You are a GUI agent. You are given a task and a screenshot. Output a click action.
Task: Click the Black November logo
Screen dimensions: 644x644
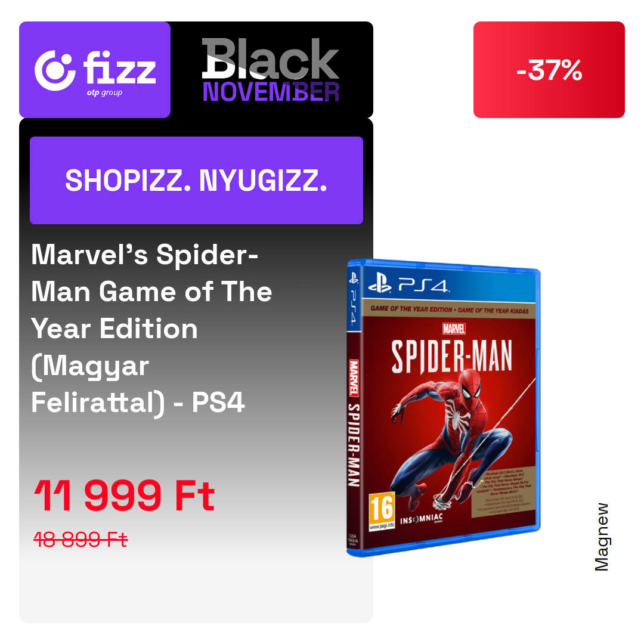point(271,70)
